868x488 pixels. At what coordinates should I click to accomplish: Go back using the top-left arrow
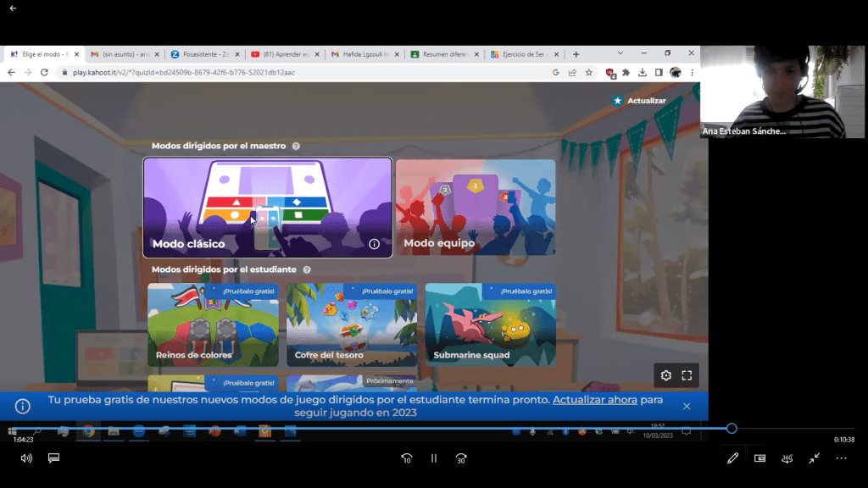click(13, 8)
